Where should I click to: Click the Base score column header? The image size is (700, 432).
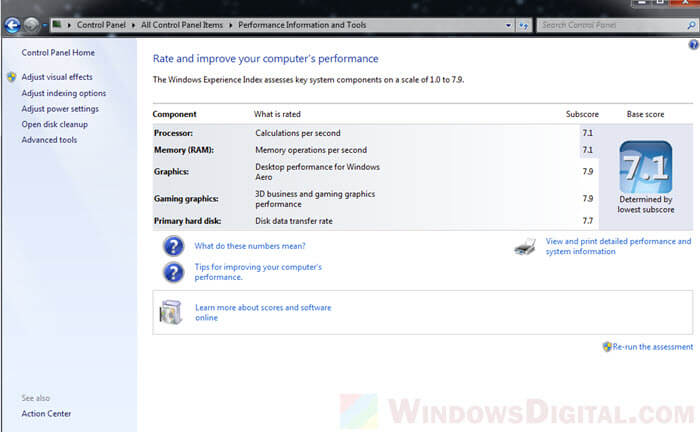(x=645, y=114)
